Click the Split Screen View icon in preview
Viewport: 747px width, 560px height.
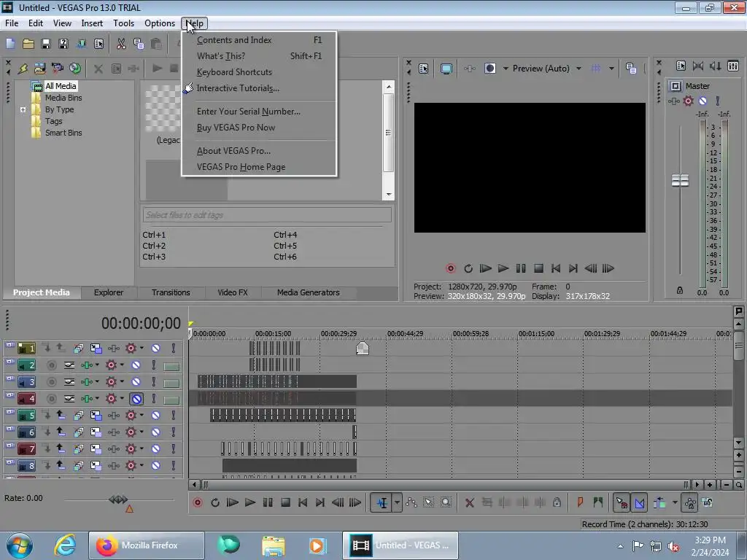click(x=489, y=69)
